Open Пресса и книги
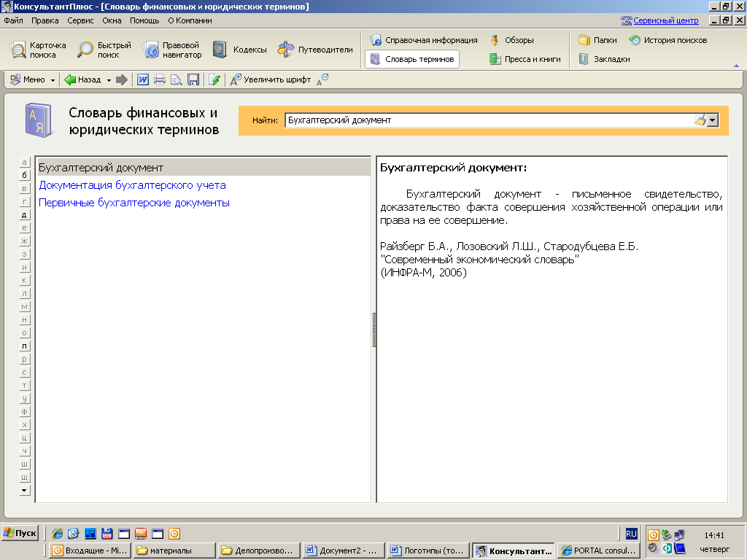This screenshot has width=747, height=560. 525,59
